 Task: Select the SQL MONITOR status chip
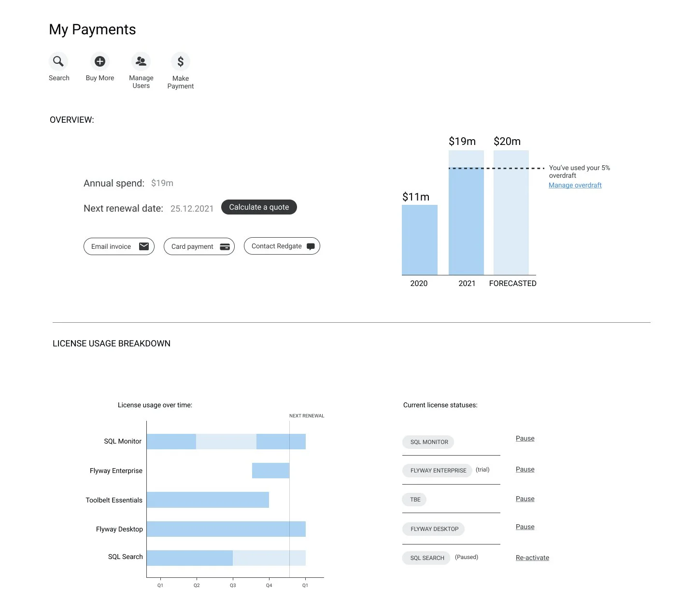tap(428, 442)
